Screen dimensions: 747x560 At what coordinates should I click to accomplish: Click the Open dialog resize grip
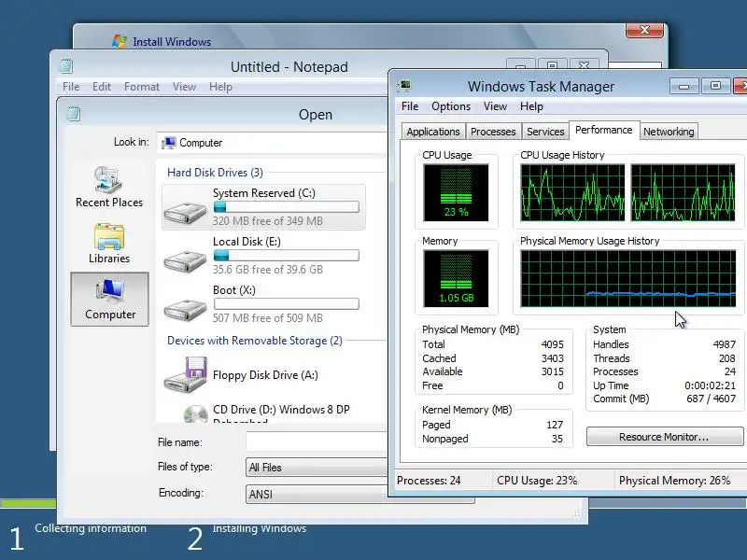coord(577,513)
